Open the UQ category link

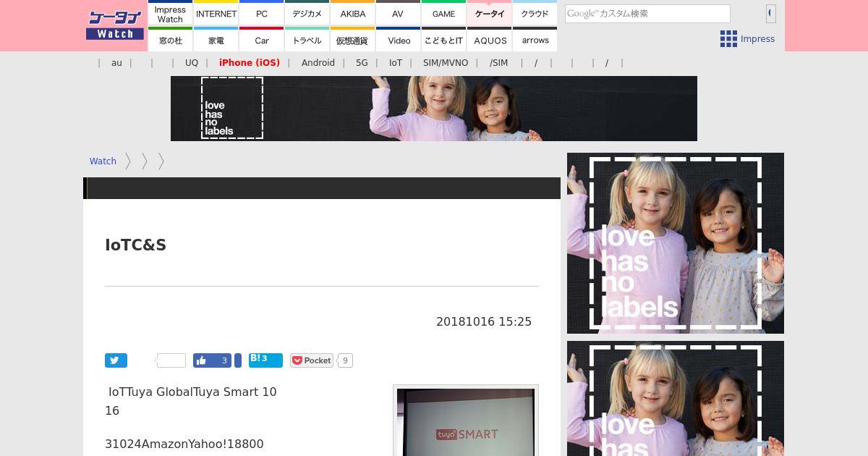tap(192, 63)
